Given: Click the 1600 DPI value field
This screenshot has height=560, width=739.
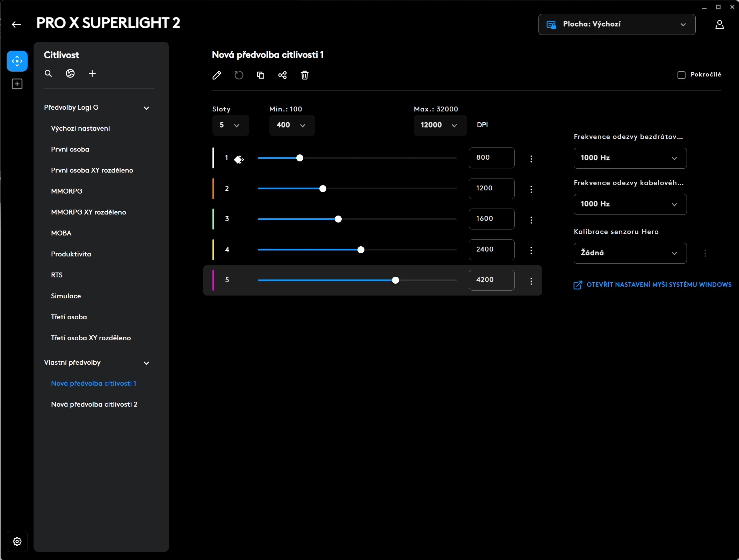Looking at the screenshot, I should click(492, 219).
